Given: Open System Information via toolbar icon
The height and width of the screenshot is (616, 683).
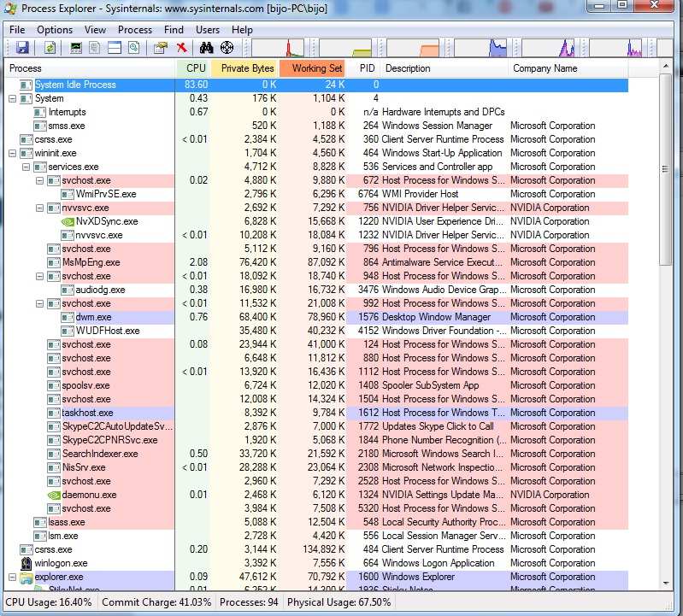Looking at the screenshot, I should 76,48.
